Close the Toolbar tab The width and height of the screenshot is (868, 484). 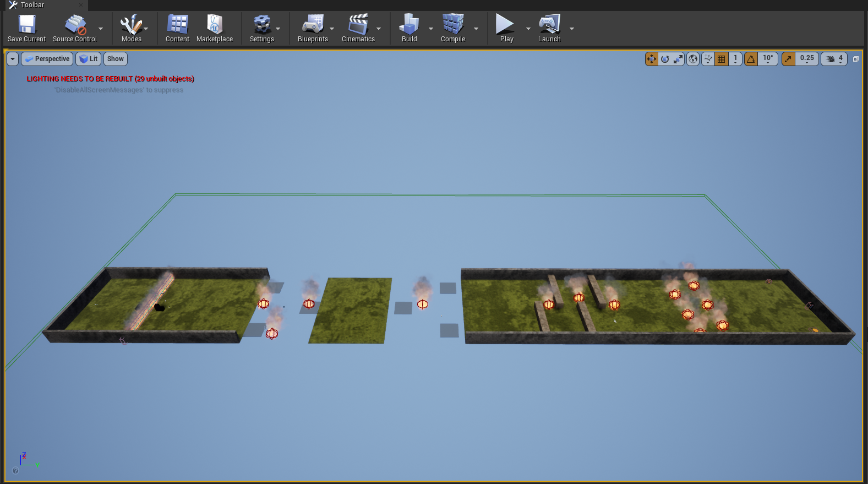(x=81, y=5)
